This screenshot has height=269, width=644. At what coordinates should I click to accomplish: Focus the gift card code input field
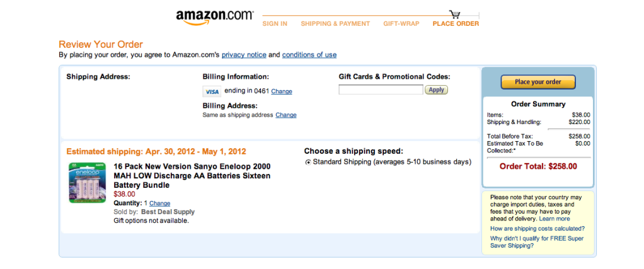381,89
